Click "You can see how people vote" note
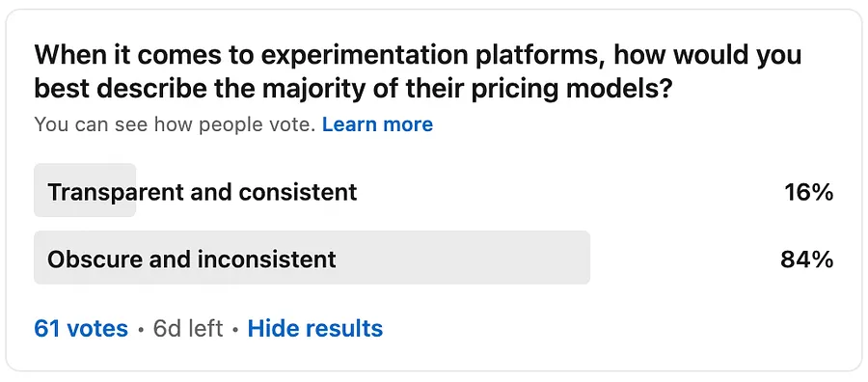The image size is (868, 382). click(x=175, y=124)
